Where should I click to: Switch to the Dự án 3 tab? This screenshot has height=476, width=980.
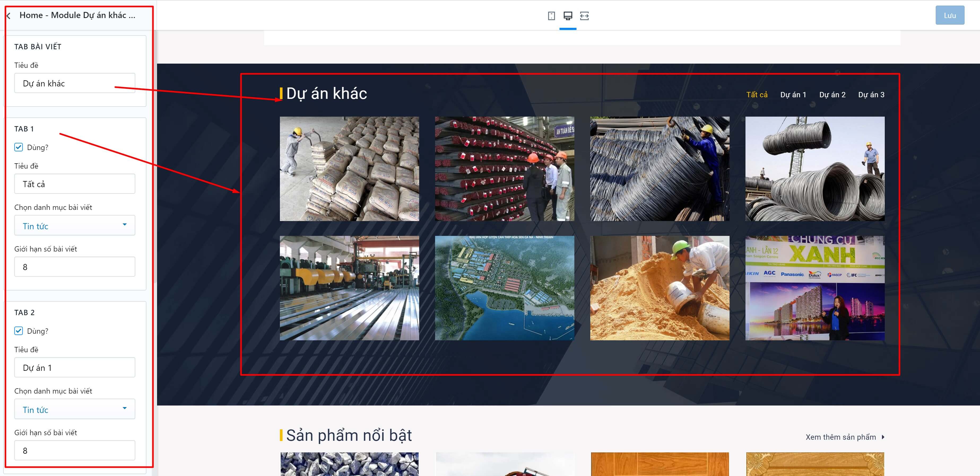click(x=871, y=95)
